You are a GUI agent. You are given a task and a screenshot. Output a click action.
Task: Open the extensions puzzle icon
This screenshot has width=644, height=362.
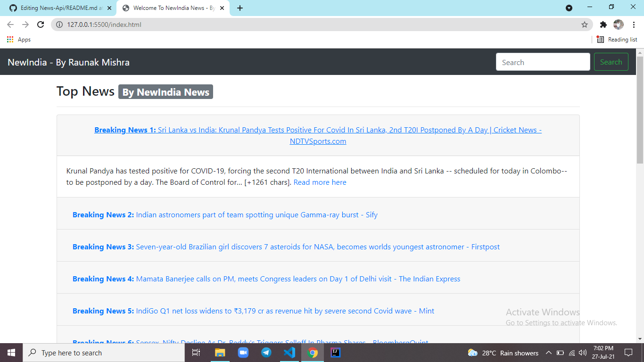[604, 25]
